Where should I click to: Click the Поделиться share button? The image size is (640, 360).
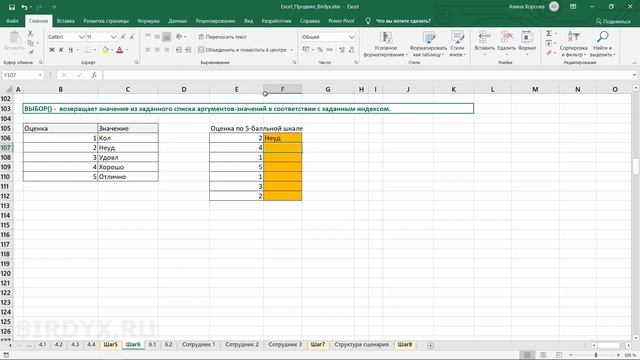pyautogui.click(x=613, y=21)
